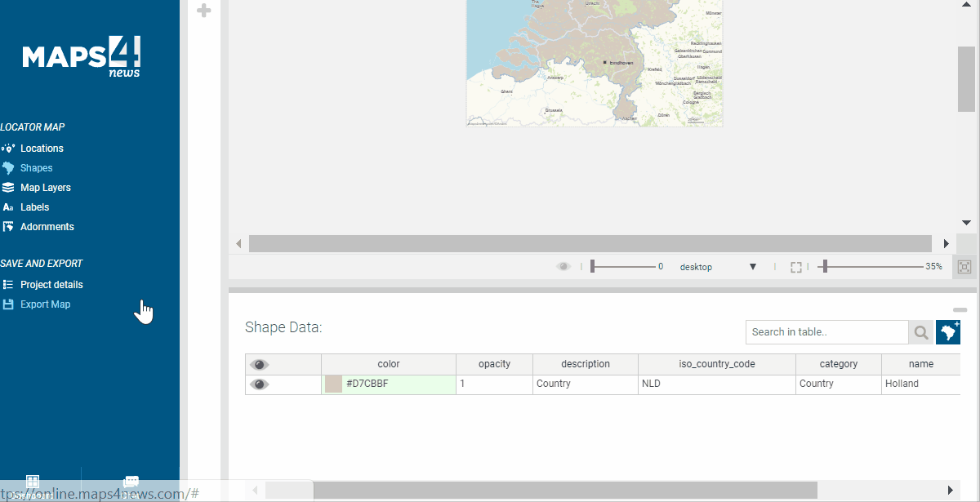Click the opacity cell with value 1
Screen dimensions: 980x502
495,384
